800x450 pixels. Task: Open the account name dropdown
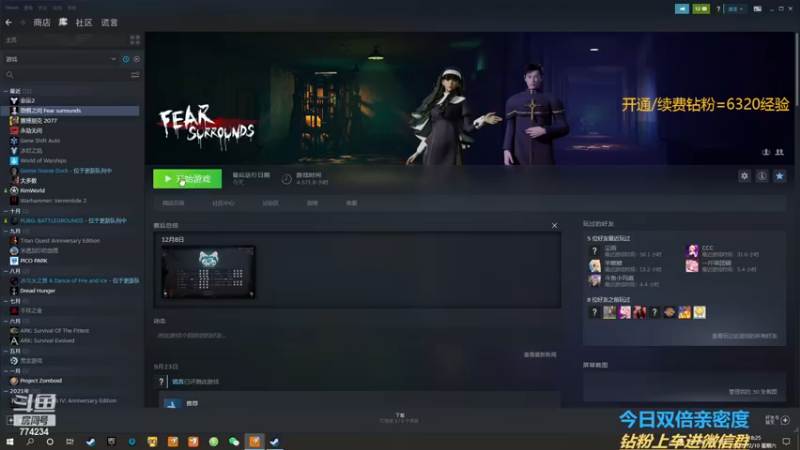(x=735, y=9)
